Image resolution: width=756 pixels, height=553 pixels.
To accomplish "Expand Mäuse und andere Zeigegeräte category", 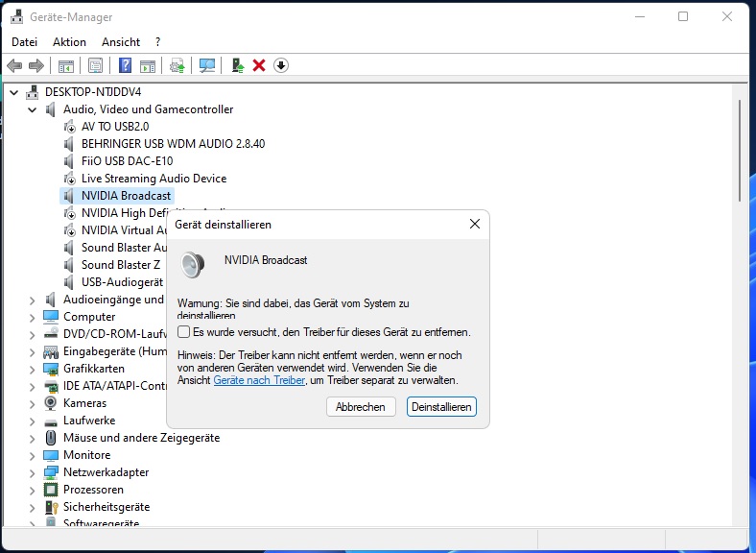I will (33, 439).
